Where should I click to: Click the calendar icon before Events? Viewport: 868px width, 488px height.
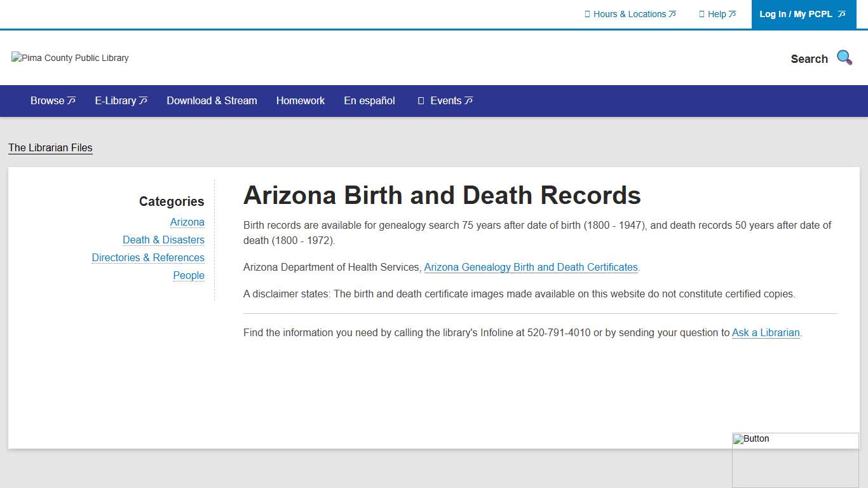tap(421, 100)
